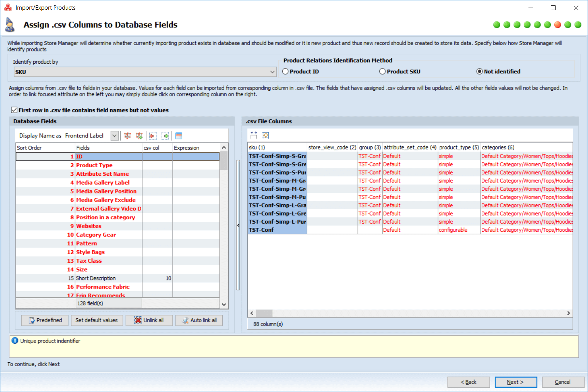Click the product_type (5) column header
Viewport: 588px width, 392px height.
459,147
